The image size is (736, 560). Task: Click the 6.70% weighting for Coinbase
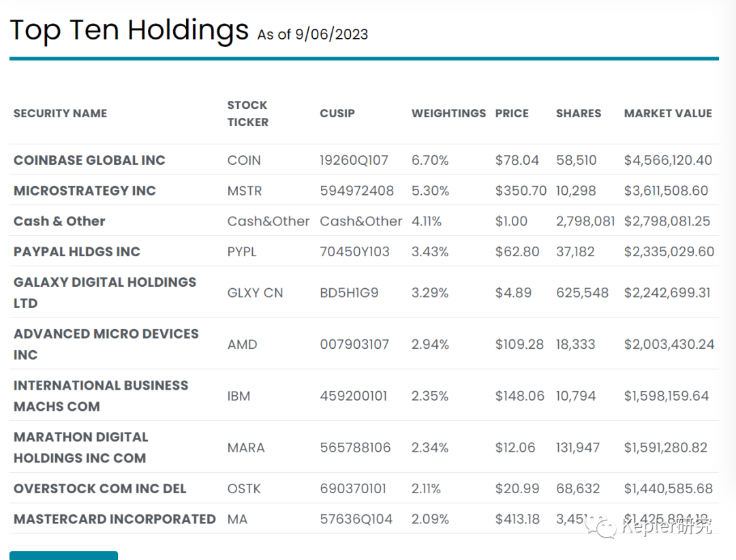pyautogui.click(x=430, y=161)
